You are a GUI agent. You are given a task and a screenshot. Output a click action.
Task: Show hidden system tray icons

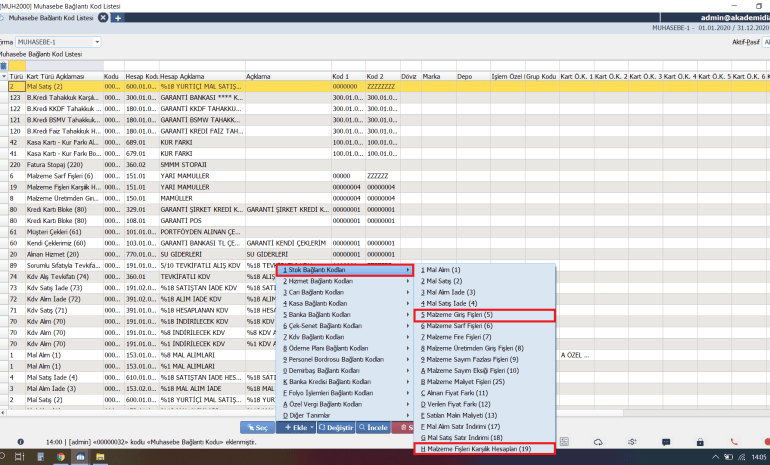[x=716, y=457]
